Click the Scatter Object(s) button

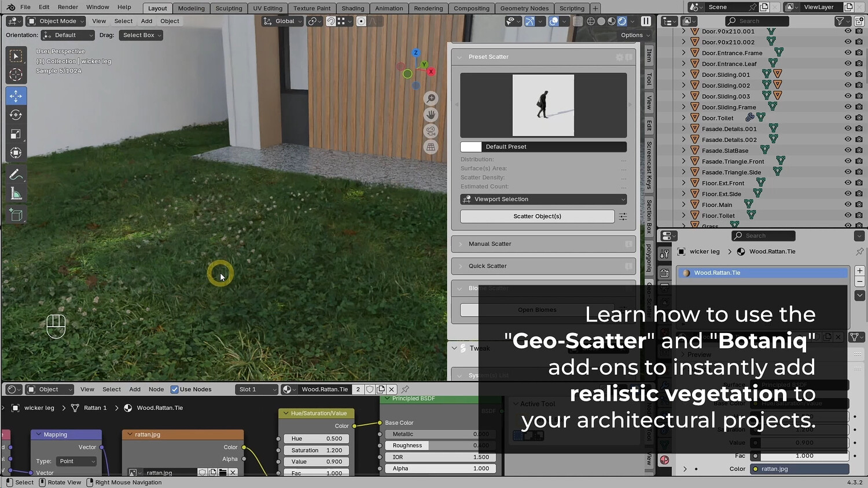click(x=537, y=217)
